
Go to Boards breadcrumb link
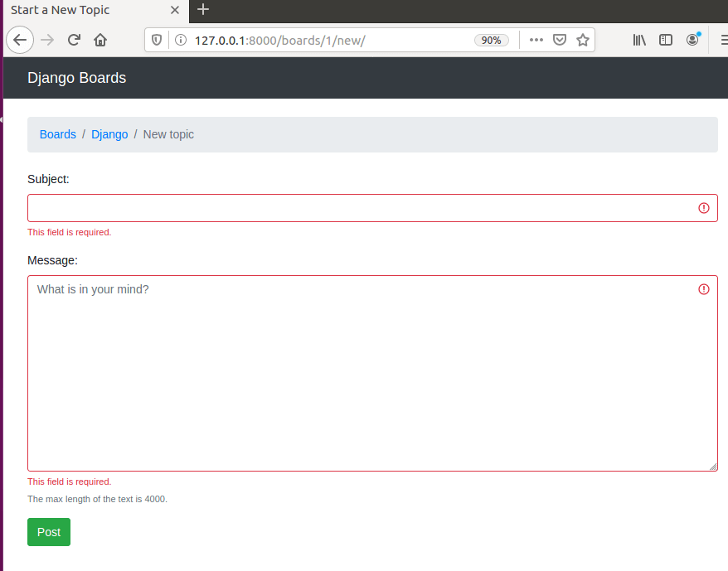[x=57, y=134]
